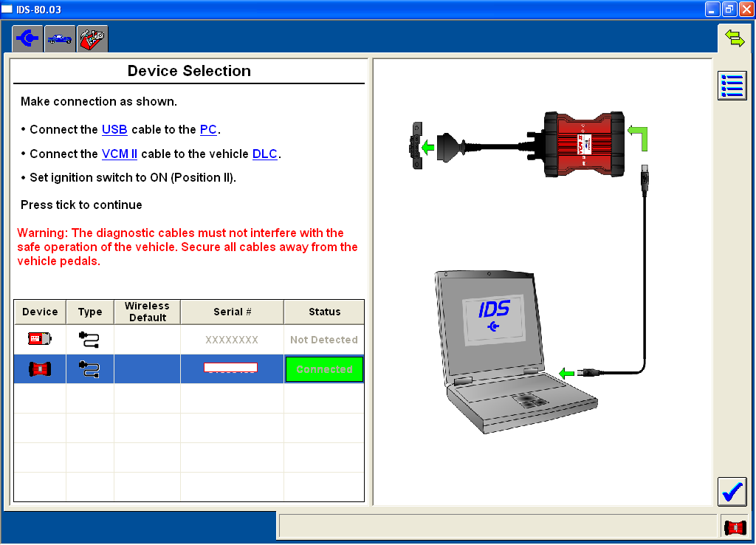The height and width of the screenshot is (545, 756).
Task: Select the VCM device icon in Not Detected row
Action: pos(40,339)
